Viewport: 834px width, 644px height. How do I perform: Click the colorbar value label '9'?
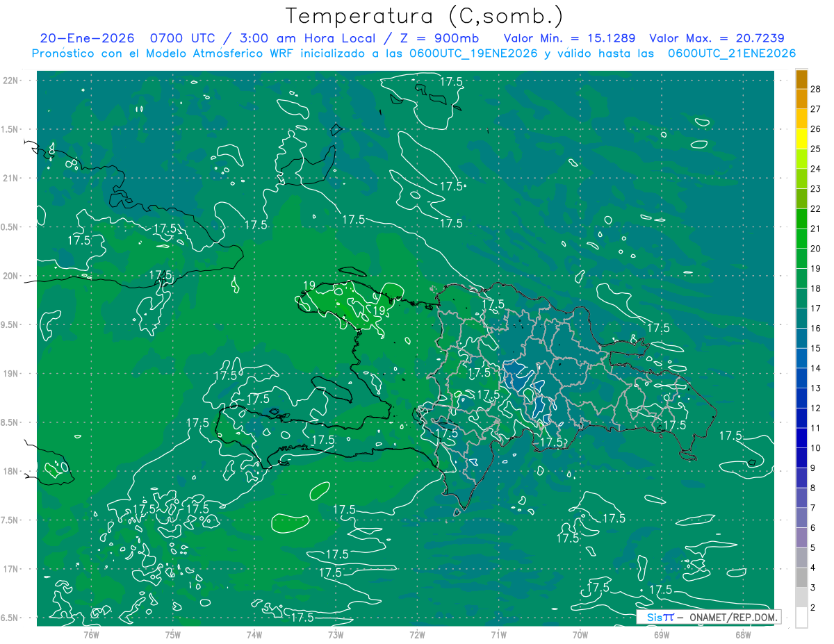point(814,468)
